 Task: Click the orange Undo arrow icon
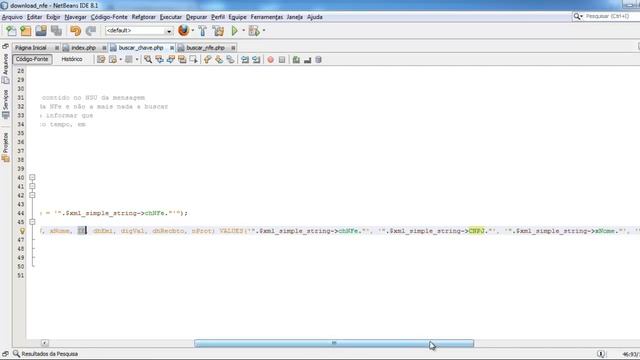(75, 31)
